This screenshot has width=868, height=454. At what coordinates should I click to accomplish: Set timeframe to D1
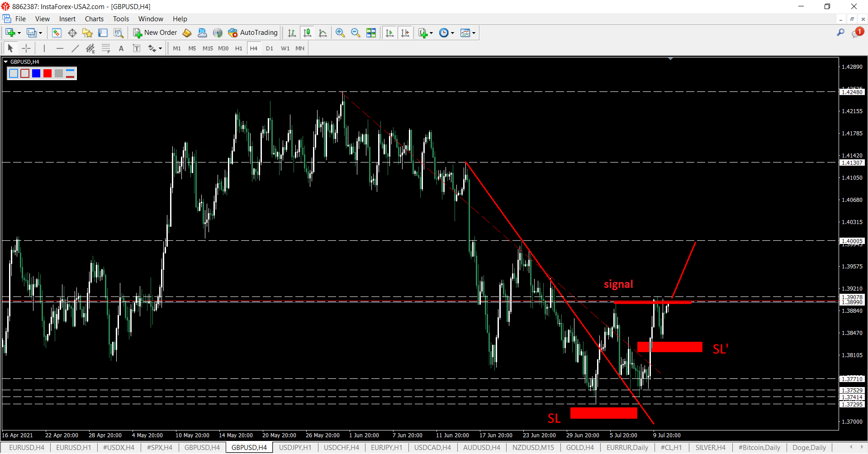tap(270, 48)
